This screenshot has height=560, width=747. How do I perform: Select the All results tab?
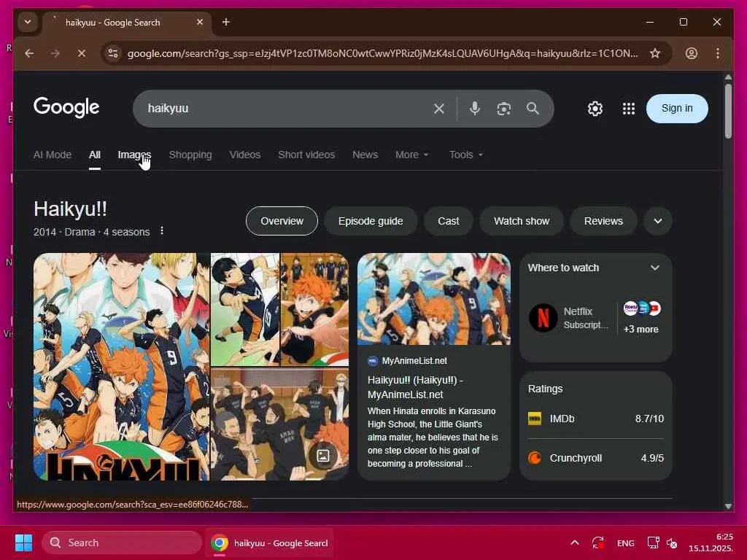click(x=94, y=155)
